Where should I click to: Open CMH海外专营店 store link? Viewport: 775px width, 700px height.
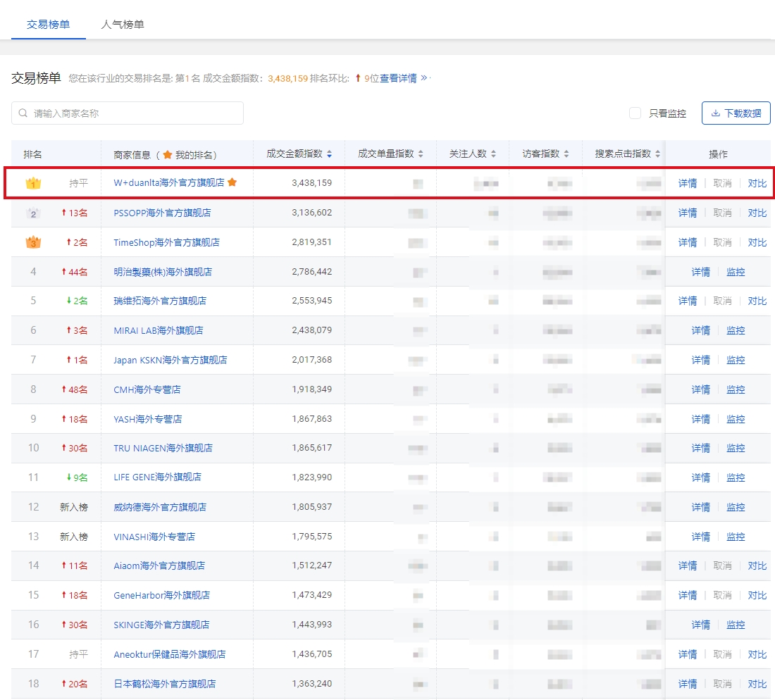[x=147, y=389]
